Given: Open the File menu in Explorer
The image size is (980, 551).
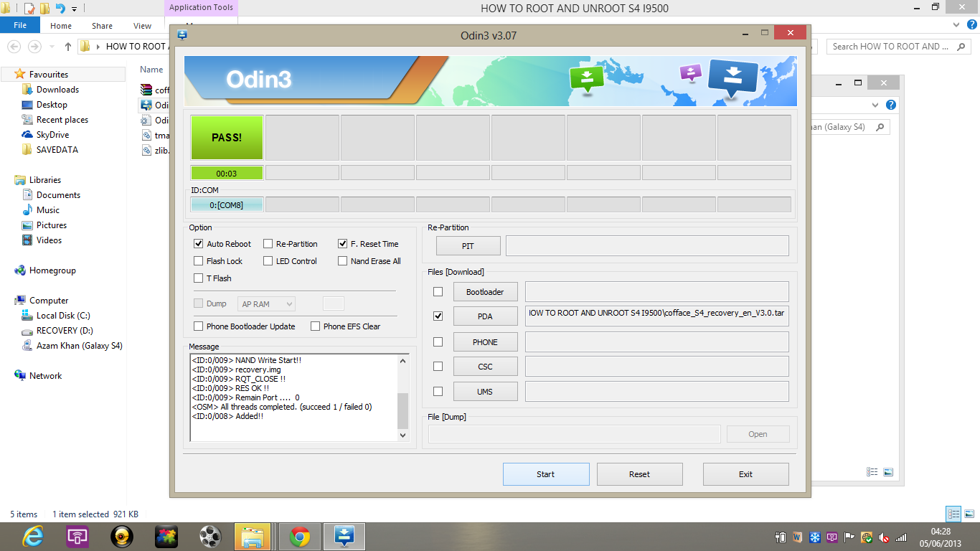Looking at the screenshot, I should 20,25.
